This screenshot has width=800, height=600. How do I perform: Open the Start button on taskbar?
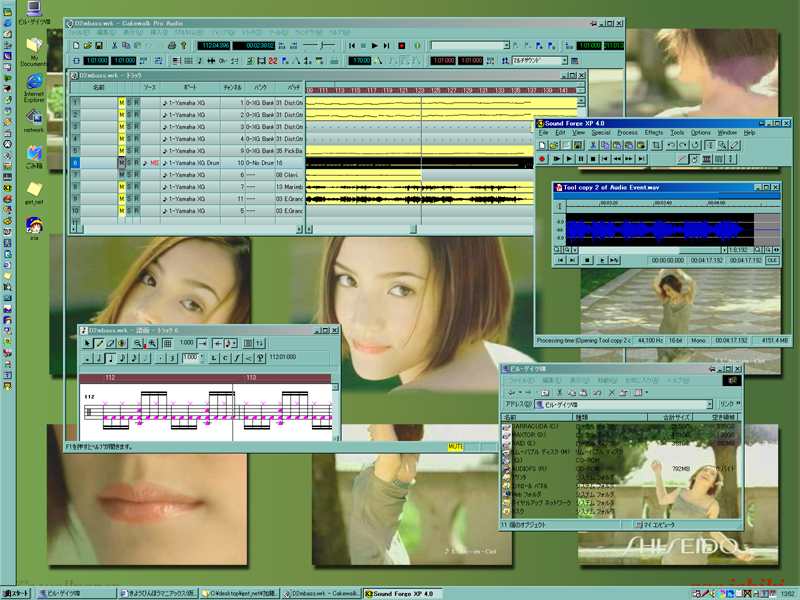coord(16,593)
